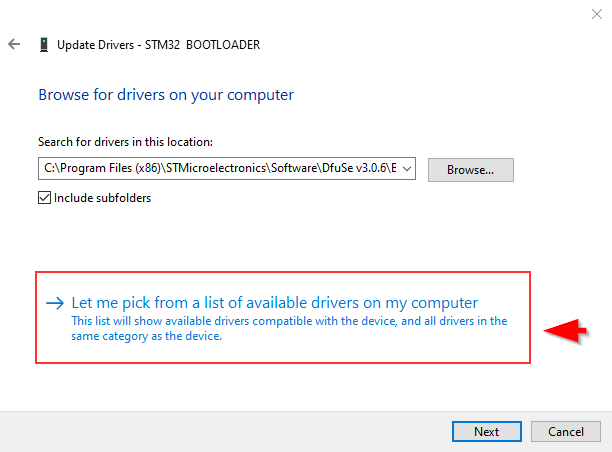Cancel the driver update wizard
Image resolution: width=612 pixels, height=452 pixels.
[x=566, y=431]
